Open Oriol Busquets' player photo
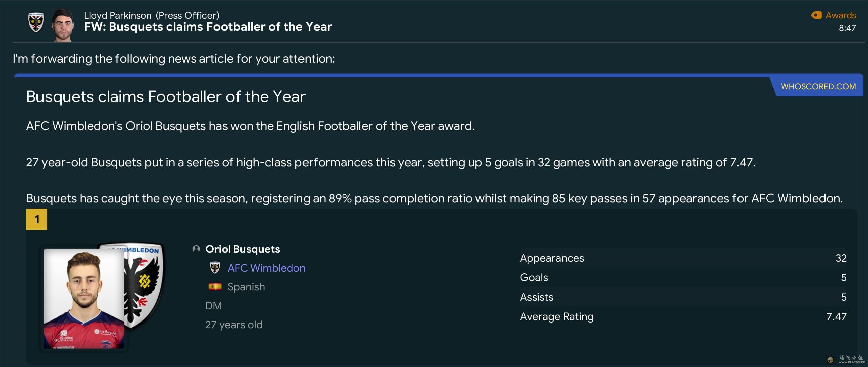This screenshot has width=868, height=367. [x=84, y=299]
